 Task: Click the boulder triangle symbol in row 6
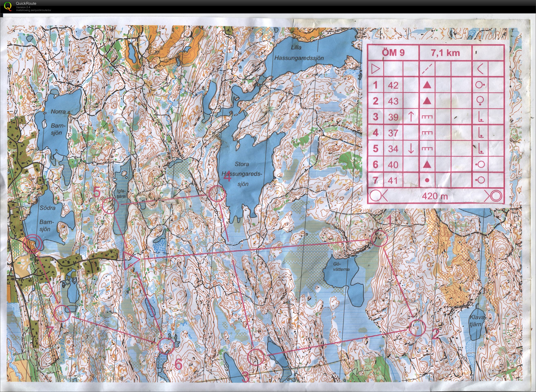[427, 164]
